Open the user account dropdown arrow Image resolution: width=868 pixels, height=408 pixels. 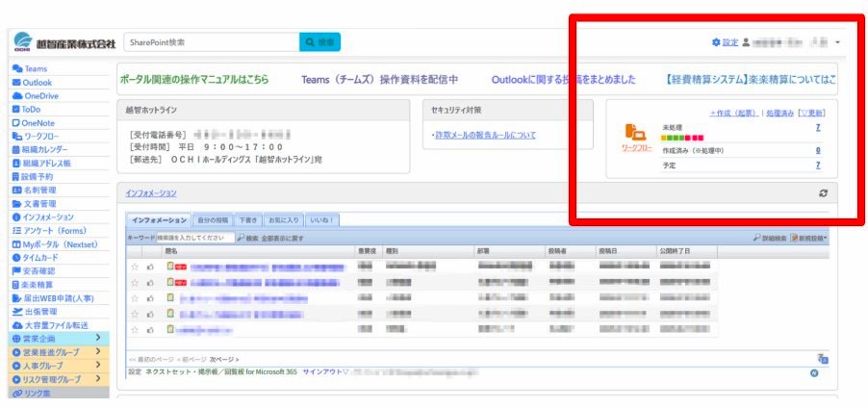coord(837,43)
